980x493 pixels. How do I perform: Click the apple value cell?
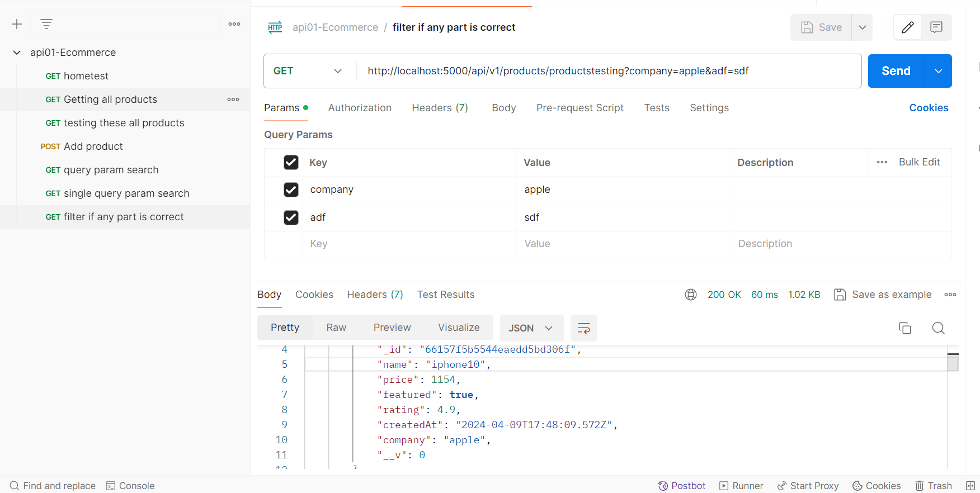coord(623,190)
